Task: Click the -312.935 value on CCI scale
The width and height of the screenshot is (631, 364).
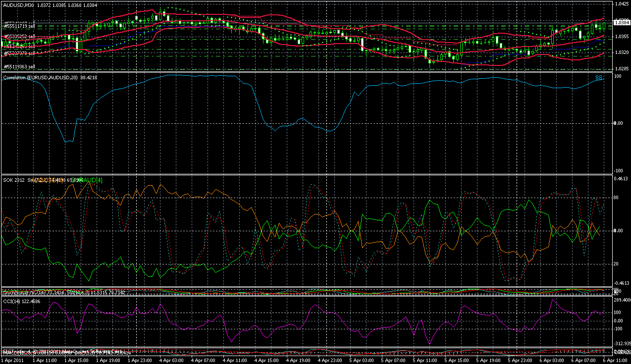Action: point(622,343)
